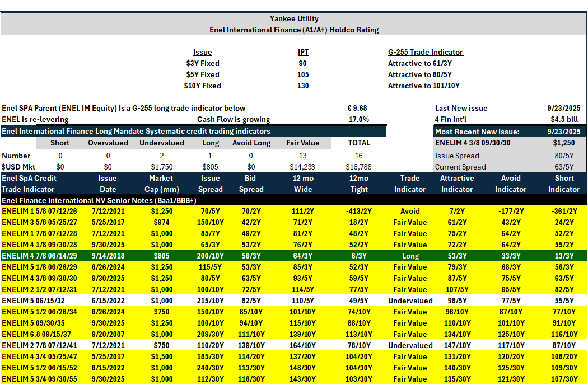The width and height of the screenshot is (588, 385).
Task: Select the Fair Value count 13 cell
Action: click(302, 156)
